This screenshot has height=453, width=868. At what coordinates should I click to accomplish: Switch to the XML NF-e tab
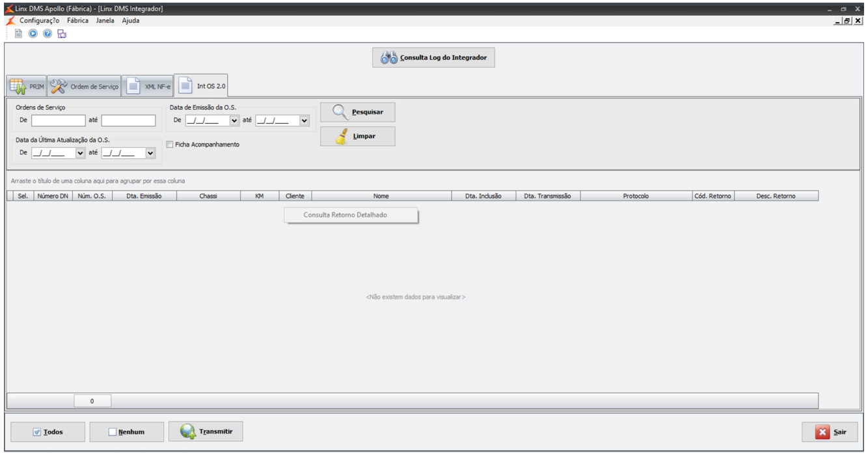[x=148, y=86]
